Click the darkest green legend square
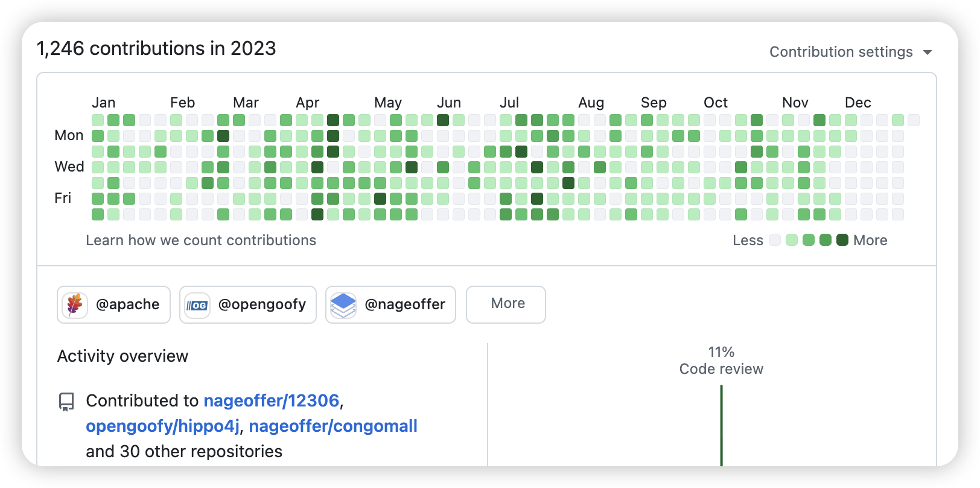Screen dimensions: 980x488 coord(842,240)
